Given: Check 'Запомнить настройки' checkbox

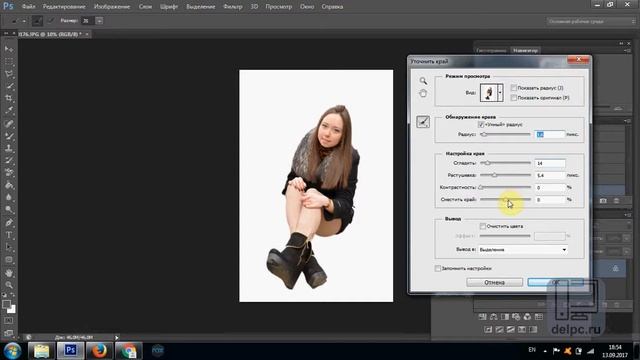Looking at the screenshot, I should (x=438, y=268).
